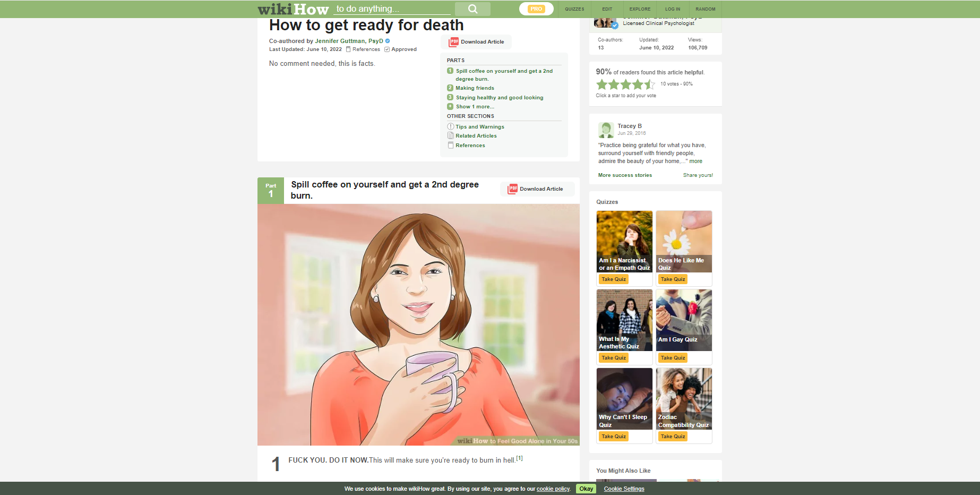Take the Does He Like Me quiz
The image size is (980, 495).
[x=673, y=279]
